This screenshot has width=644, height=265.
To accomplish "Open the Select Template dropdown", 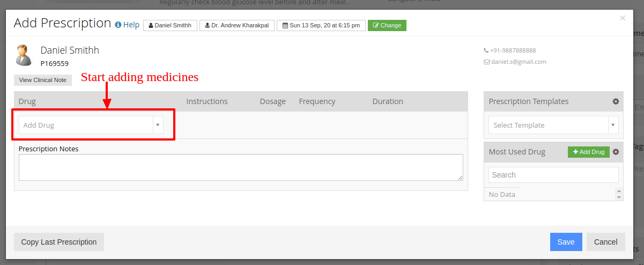I will [x=553, y=125].
